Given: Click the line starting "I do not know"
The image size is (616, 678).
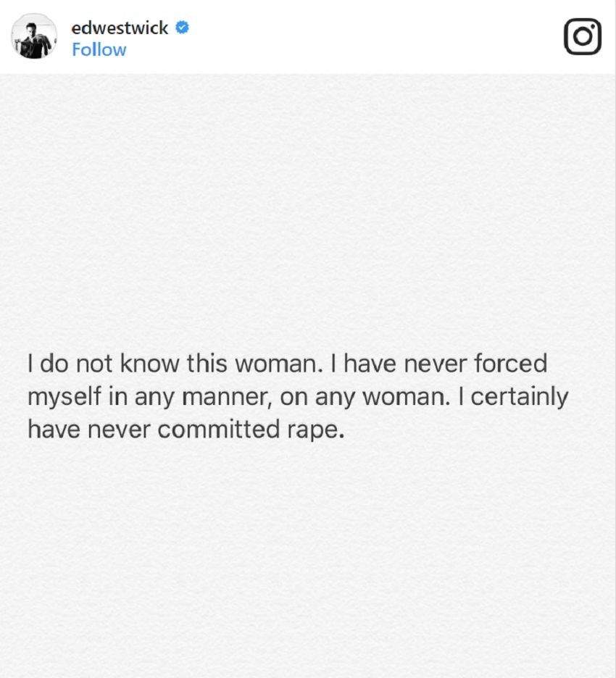Looking at the screenshot, I should pos(287,364).
